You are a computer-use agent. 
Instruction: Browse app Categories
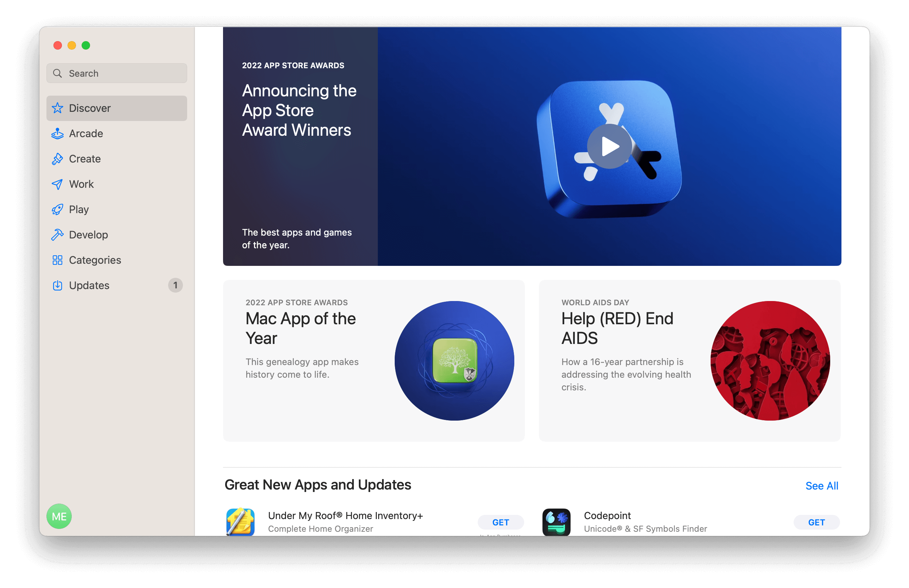click(94, 260)
